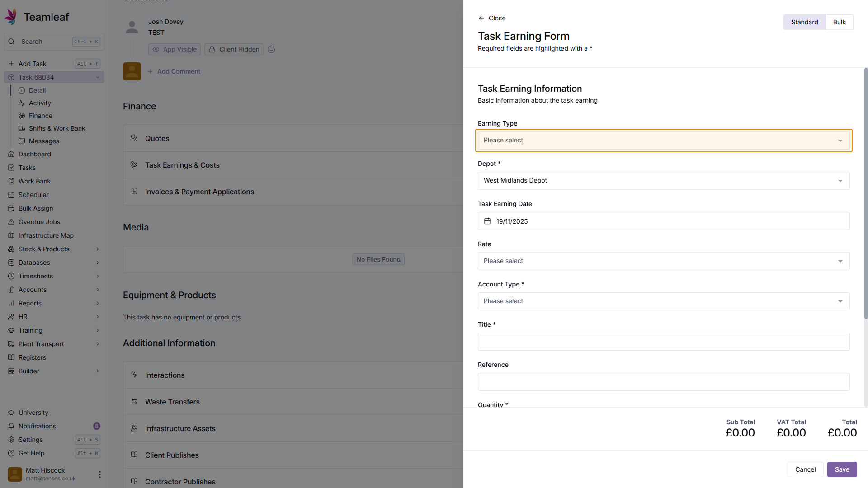Click the Cancel button
868x488 pixels.
(x=805, y=469)
